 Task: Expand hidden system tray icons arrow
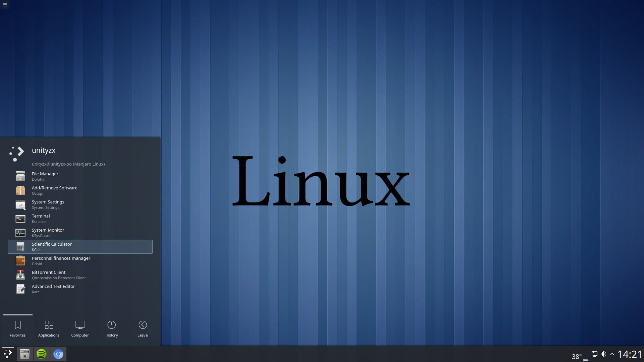[x=612, y=354]
